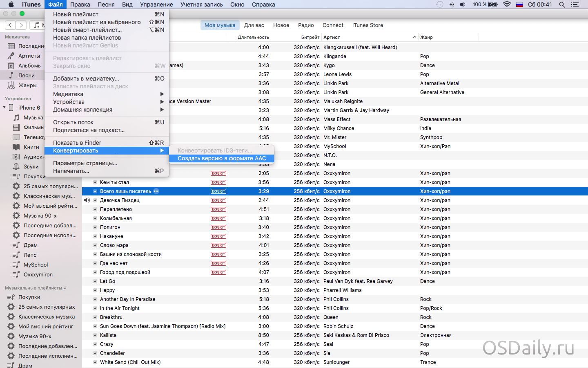This screenshot has width=588, height=368.
Task: Uncheck the Всего лишь писатель checkbox
Action: [x=95, y=191]
